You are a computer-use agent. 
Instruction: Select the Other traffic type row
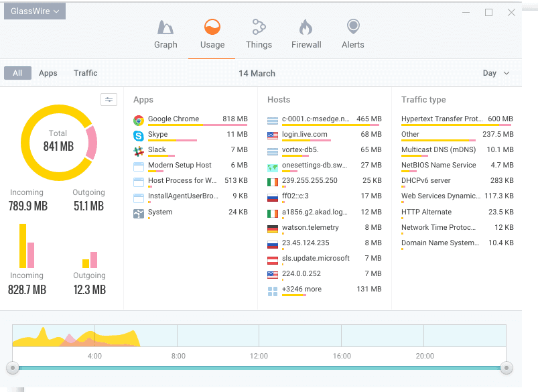coord(457,135)
